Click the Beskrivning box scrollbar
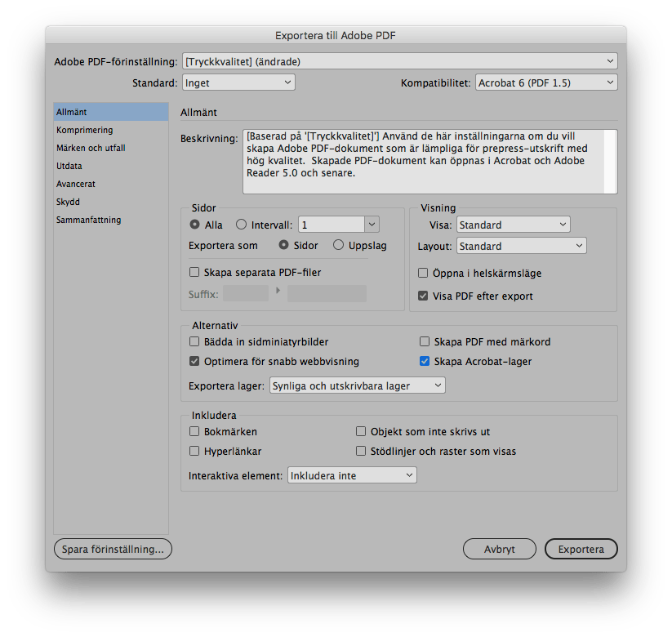Image resolution: width=672 pixels, height=637 pixels. point(611,162)
